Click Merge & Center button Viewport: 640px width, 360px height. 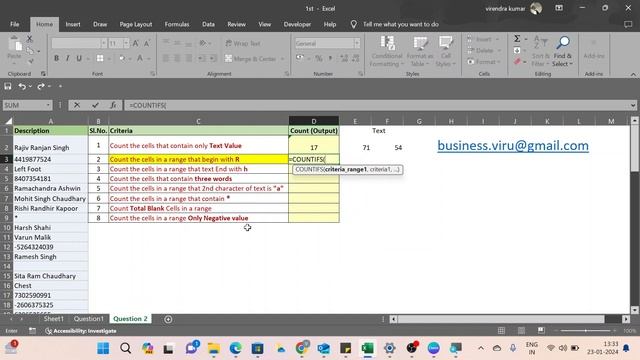[251, 59]
